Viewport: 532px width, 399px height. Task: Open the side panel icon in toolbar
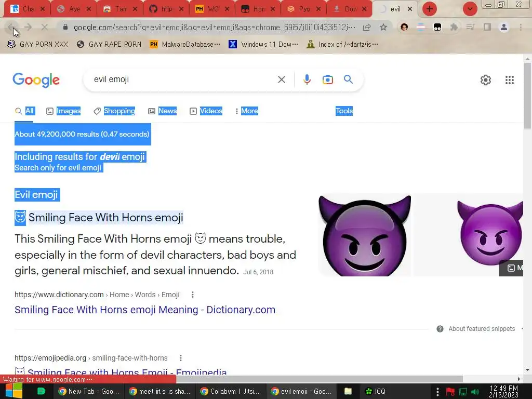487,27
